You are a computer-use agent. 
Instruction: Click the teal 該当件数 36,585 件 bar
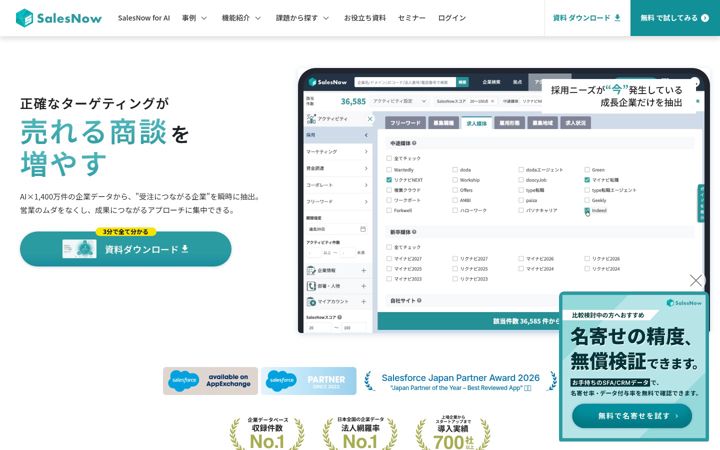point(468,321)
